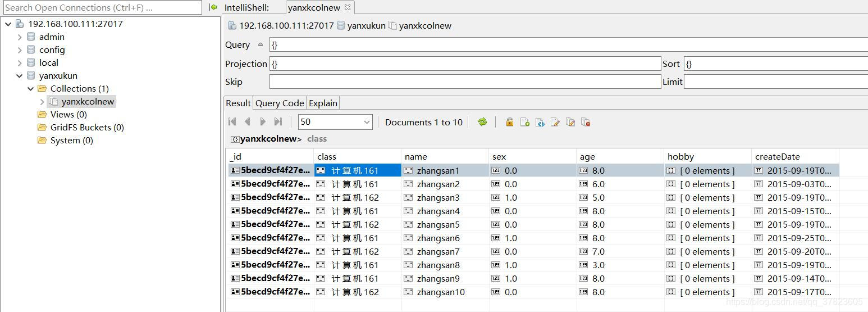Switch to the Explain tab

323,103
